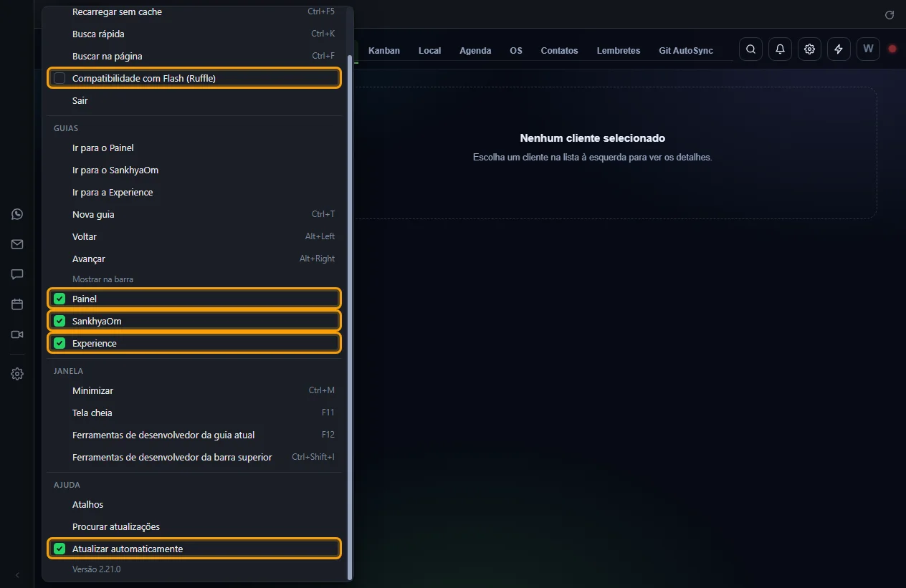Select Procurar atualizações menu item
906x588 pixels.
(x=194, y=526)
